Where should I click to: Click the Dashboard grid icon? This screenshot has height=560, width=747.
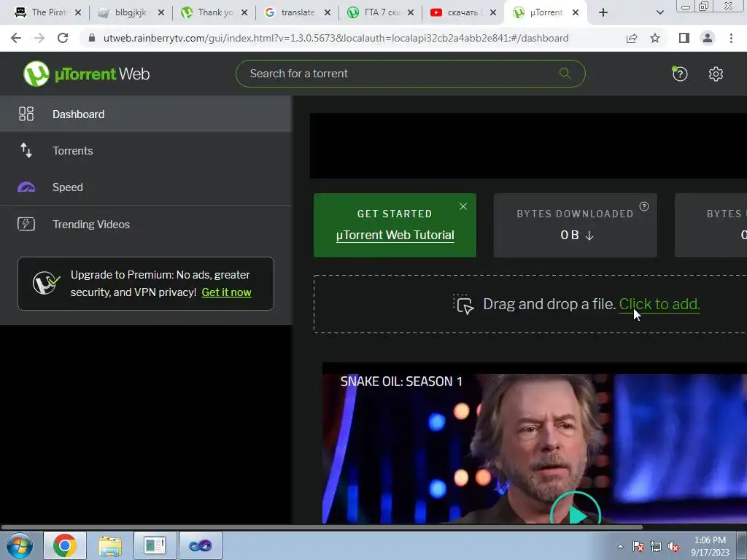(x=26, y=114)
